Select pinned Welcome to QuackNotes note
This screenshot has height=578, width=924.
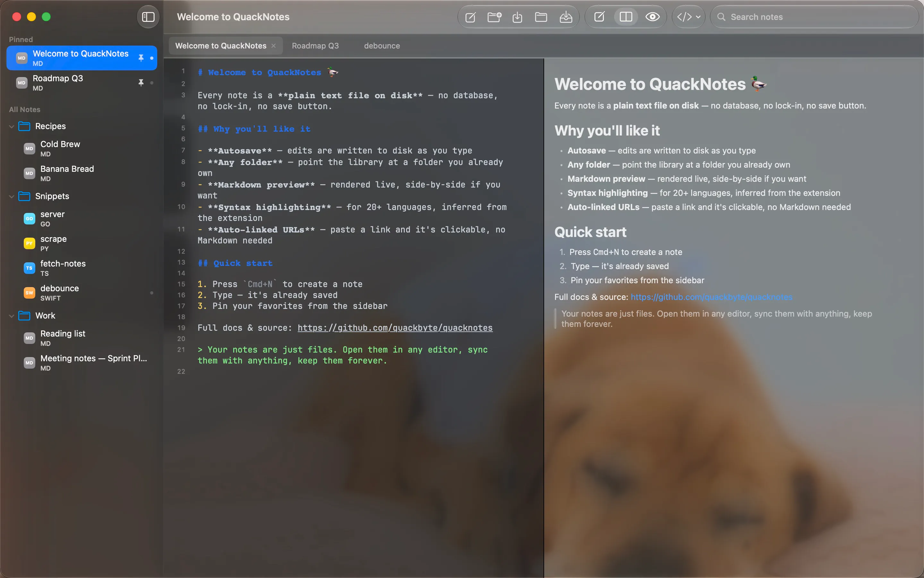point(82,58)
